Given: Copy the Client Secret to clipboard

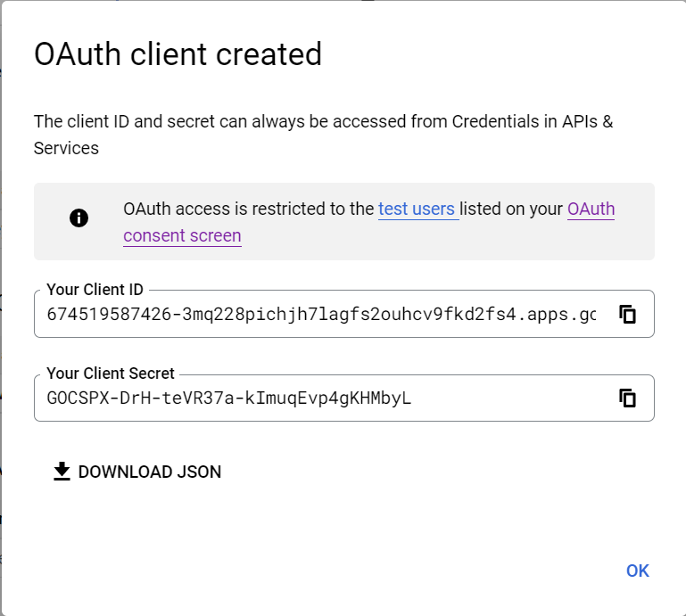Looking at the screenshot, I should [628, 398].
